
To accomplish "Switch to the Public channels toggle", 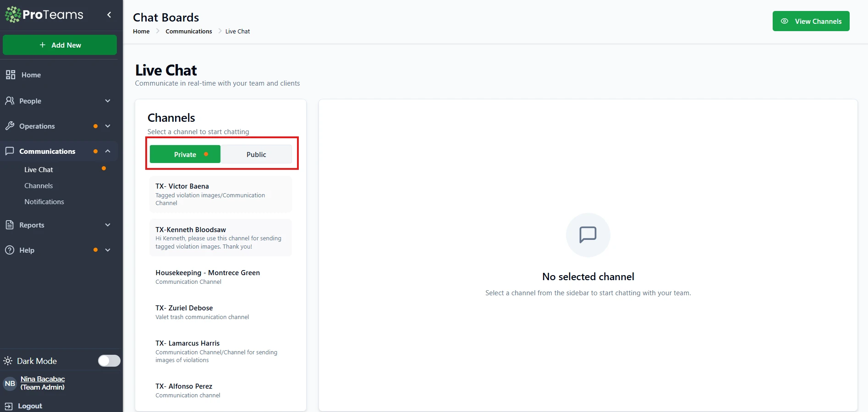I will (256, 154).
